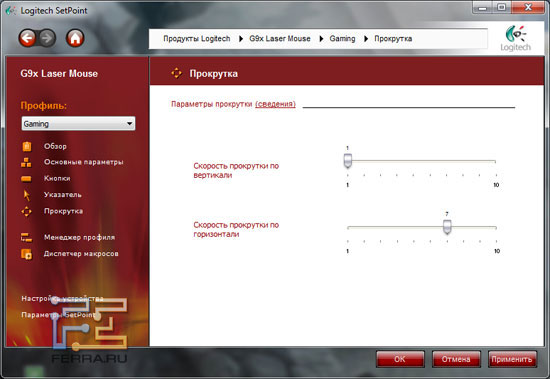This screenshot has height=379, width=550.
Task: Open the Кнопки section
Action: (57, 178)
